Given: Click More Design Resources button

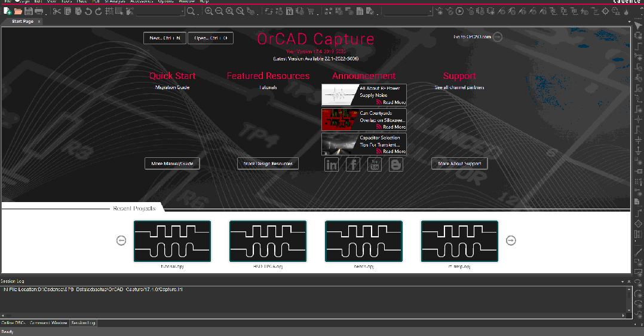Looking at the screenshot, I should [268, 163].
